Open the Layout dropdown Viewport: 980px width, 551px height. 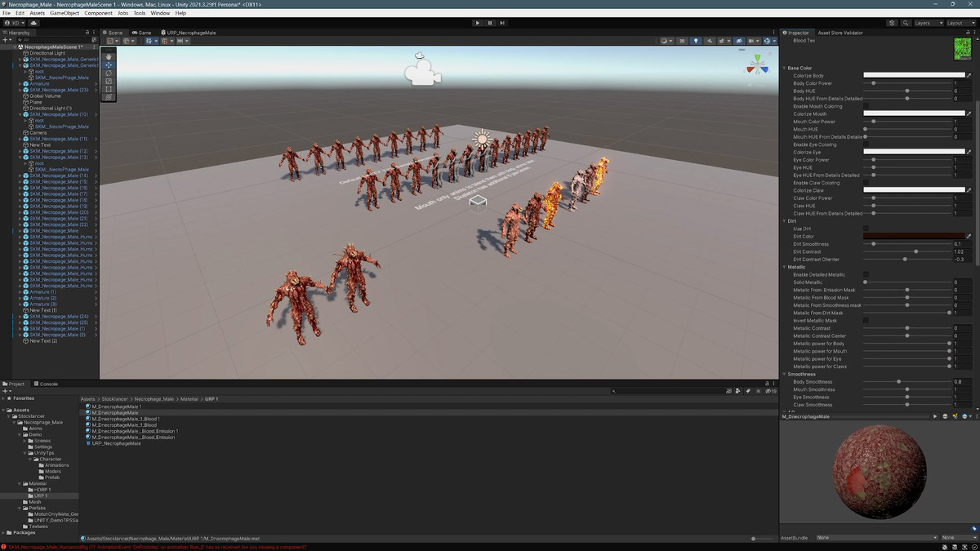959,23
